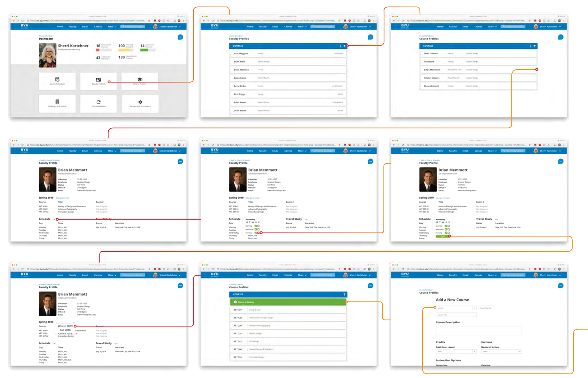Screen dimensions: 588x378
Task: Select the Buildings and Rooms tile icon
Action: click(x=57, y=102)
